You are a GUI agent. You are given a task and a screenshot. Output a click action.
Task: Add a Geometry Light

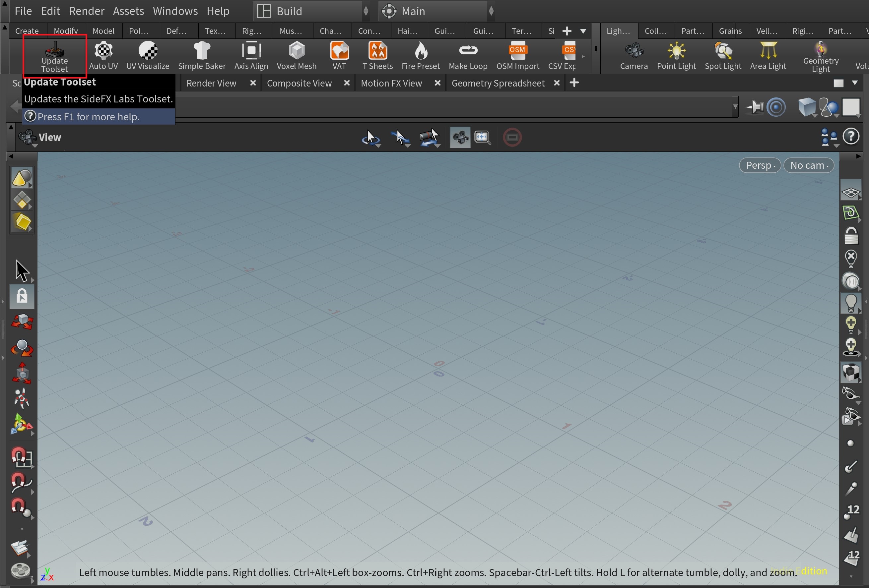[821, 57]
